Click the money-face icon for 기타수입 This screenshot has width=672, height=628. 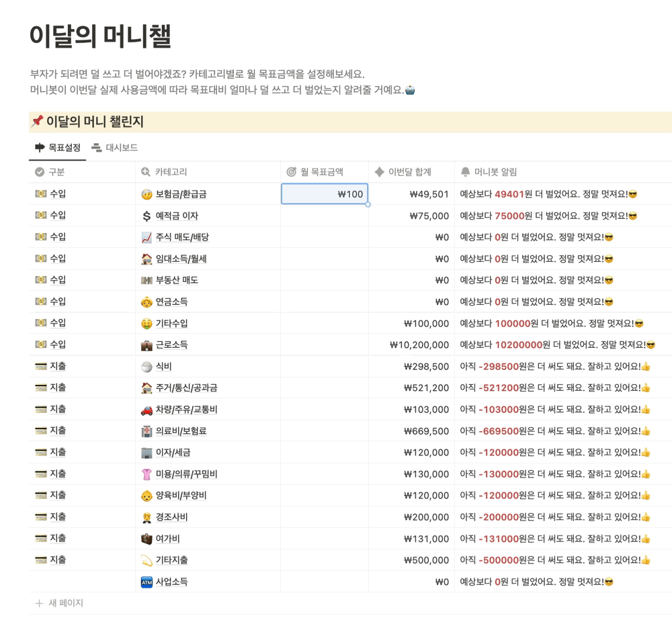pyautogui.click(x=146, y=324)
